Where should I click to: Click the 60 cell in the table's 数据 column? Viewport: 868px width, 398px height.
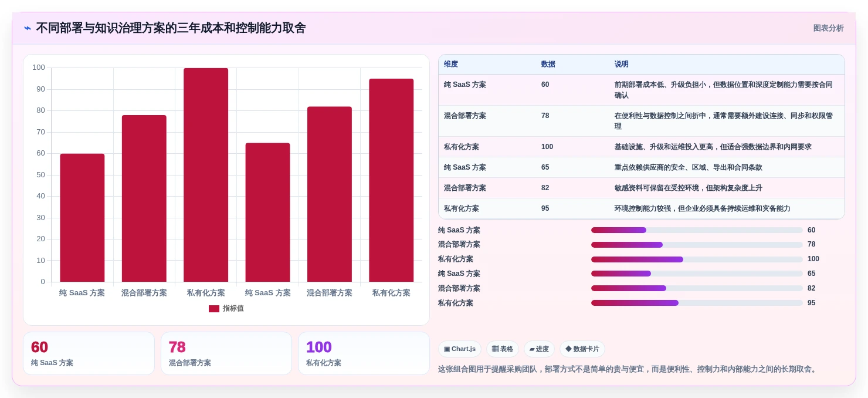pyautogui.click(x=545, y=85)
